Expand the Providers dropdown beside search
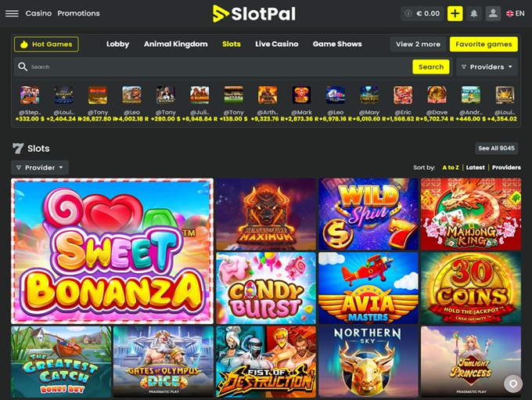532x400 pixels. click(487, 67)
